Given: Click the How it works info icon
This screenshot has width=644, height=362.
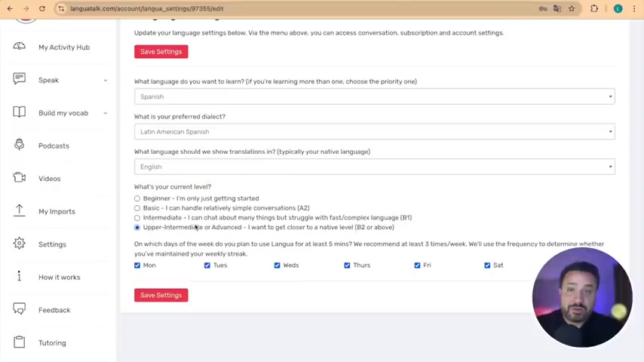Looking at the screenshot, I should pos(20,276).
